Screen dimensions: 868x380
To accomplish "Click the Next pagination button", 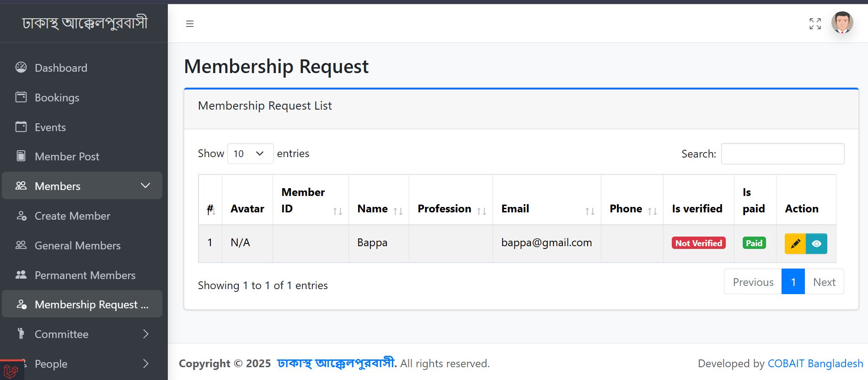I will tap(824, 282).
